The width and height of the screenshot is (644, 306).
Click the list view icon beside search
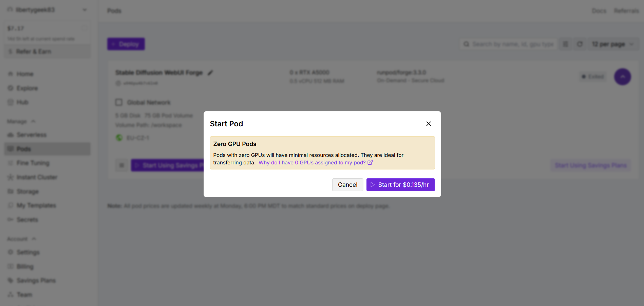tap(565, 44)
